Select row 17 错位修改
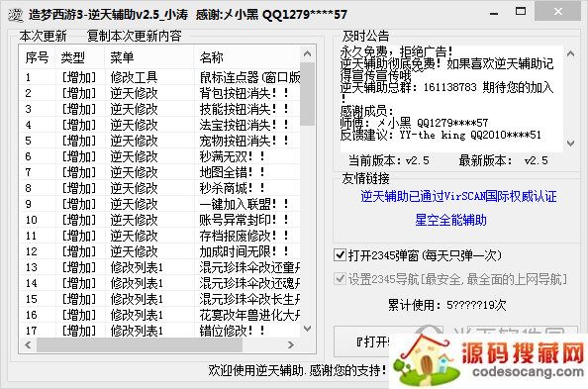 coord(160,331)
